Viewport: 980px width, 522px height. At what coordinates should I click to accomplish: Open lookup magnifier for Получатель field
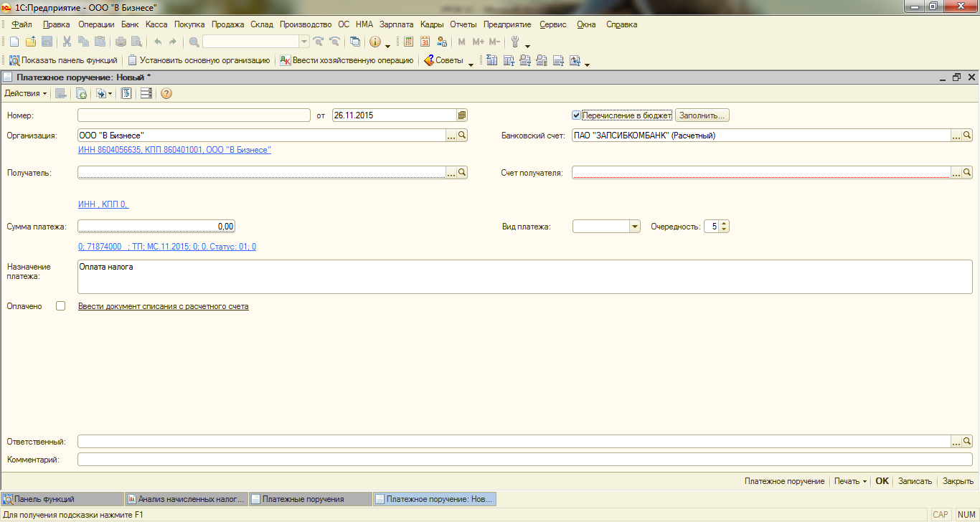click(463, 172)
